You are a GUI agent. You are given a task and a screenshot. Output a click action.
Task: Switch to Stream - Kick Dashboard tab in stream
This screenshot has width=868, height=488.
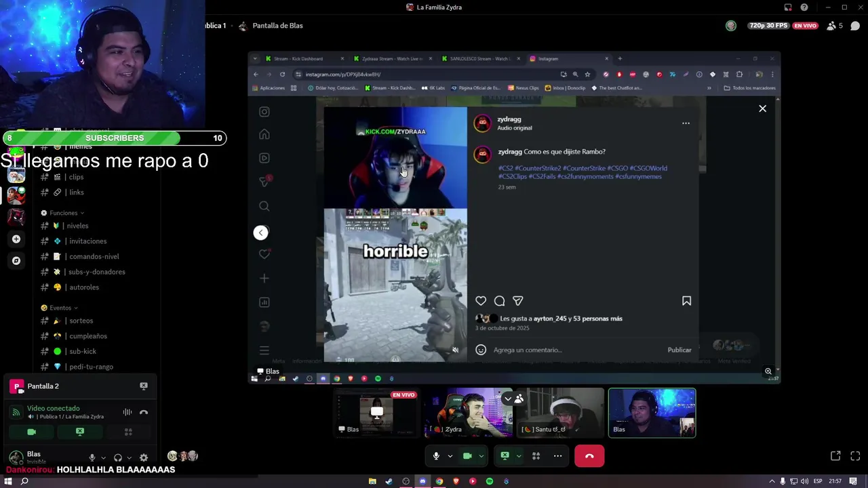pyautogui.click(x=304, y=59)
